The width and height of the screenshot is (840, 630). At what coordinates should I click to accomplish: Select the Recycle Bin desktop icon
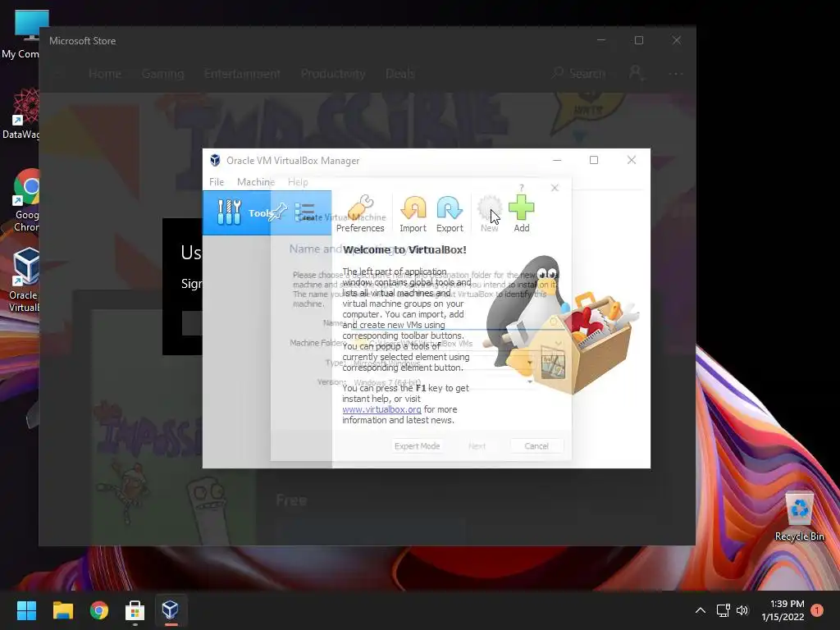click(x=799, y=517)
